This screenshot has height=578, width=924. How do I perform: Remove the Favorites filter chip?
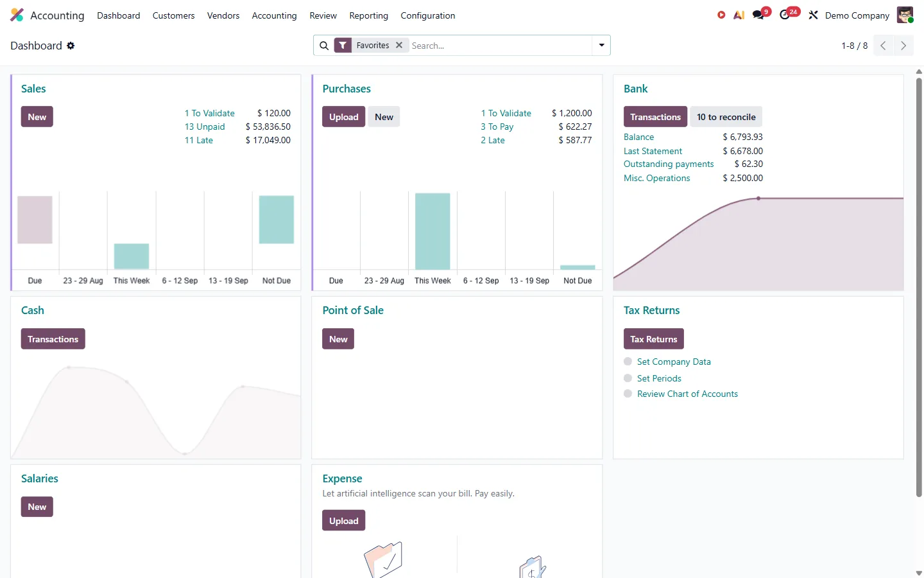pos(399,45)
